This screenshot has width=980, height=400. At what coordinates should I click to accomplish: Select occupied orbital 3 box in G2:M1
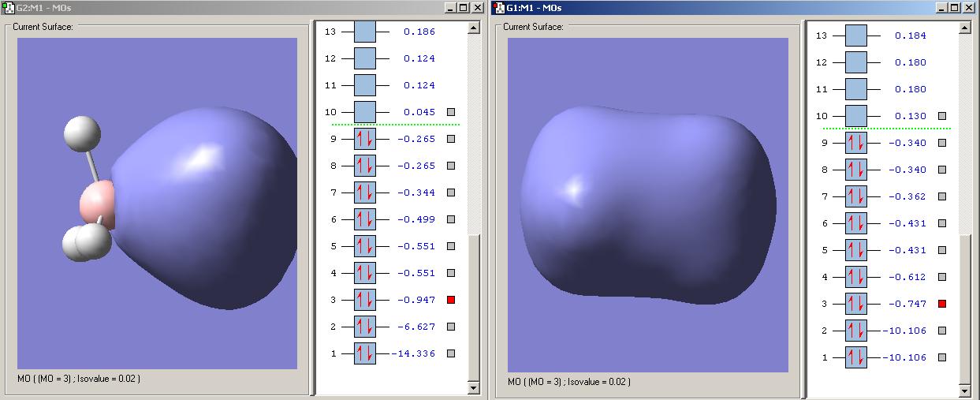pos(365,300)
